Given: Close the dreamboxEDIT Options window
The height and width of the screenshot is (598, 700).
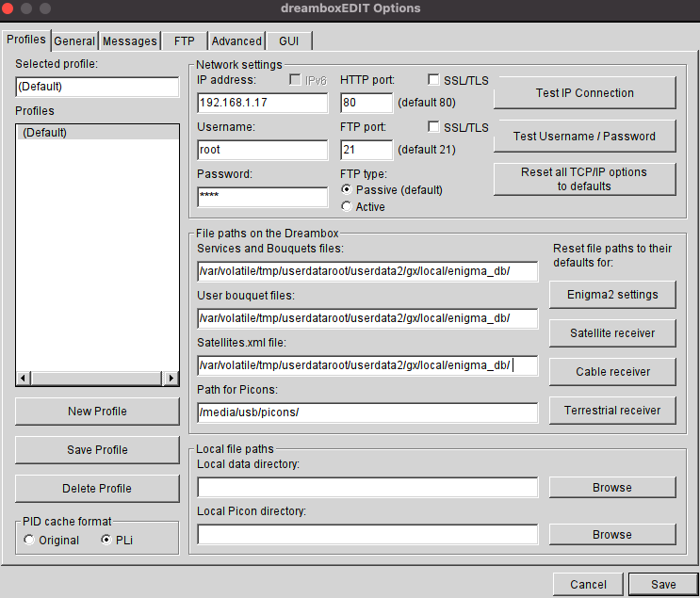Looking at the screenshot, I should [x=11, y=8].
